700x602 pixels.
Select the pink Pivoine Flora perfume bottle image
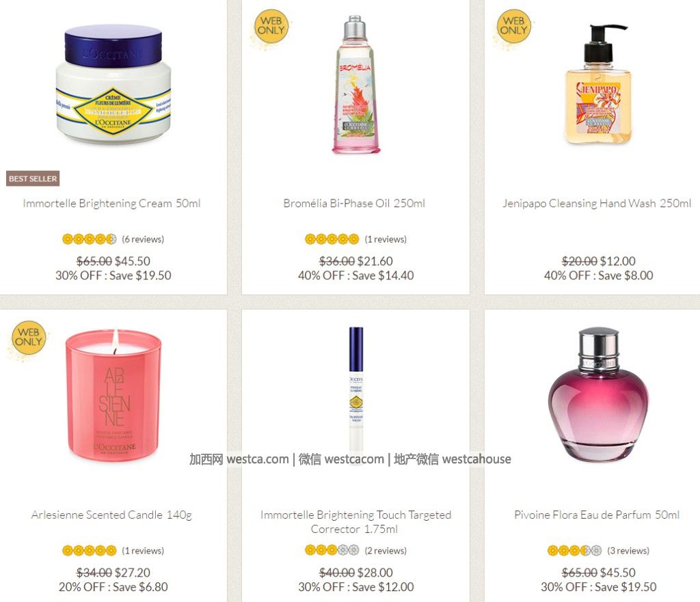598,395
